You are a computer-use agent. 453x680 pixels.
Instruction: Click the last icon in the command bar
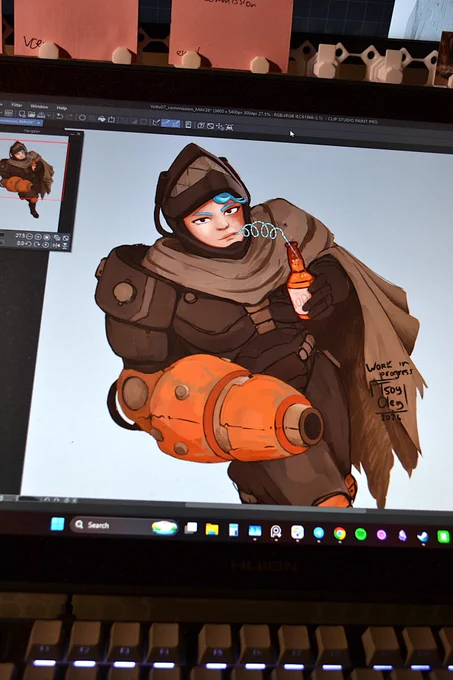229,127
